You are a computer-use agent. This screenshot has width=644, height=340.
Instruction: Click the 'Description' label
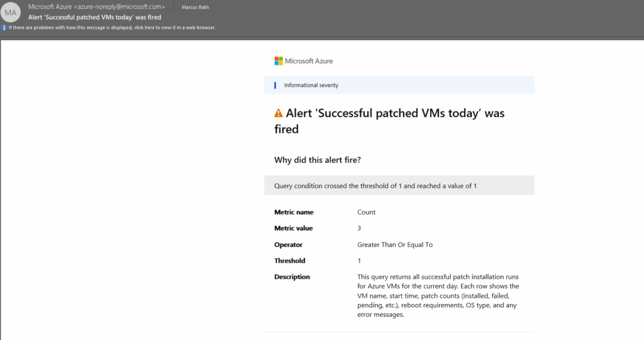[x=292, y=276]
